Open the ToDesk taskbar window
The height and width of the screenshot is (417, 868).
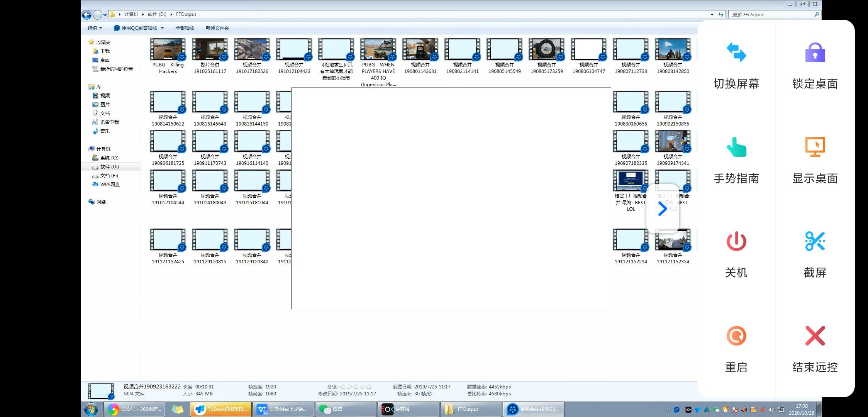[221, 409]
